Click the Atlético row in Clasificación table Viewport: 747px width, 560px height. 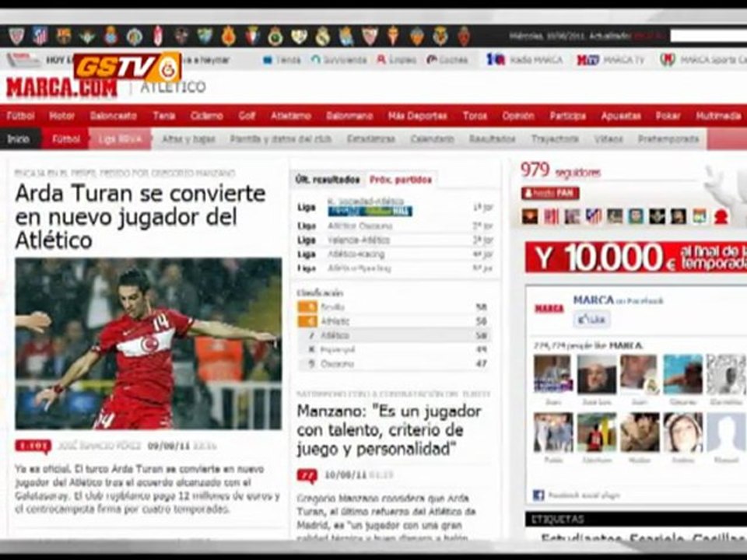click(x=395, y=335)
